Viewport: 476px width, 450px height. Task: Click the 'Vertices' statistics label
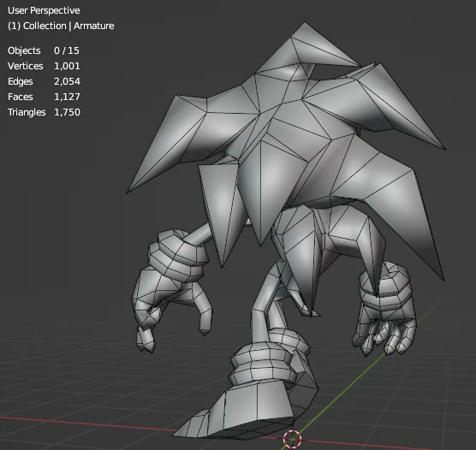26,66
